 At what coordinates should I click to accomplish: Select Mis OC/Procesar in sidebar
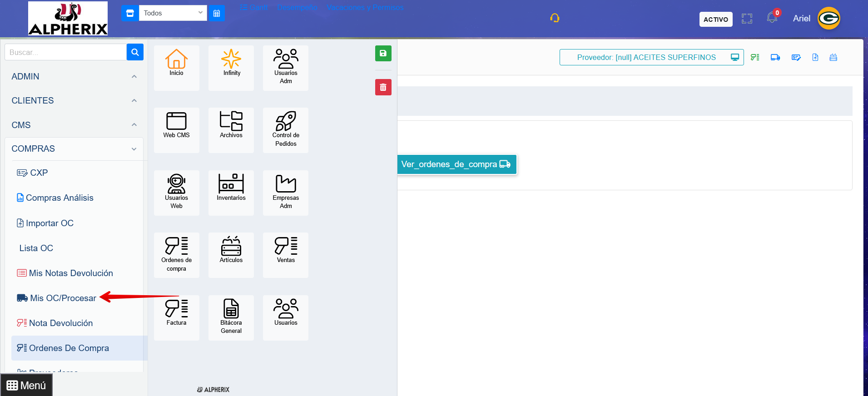coord(63,298)
